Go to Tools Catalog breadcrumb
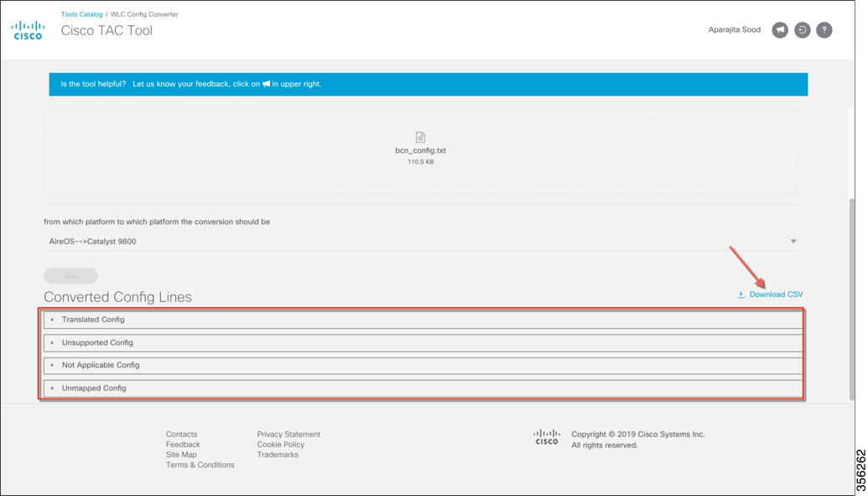This screenshot has height=496, width=868. click(x=82, y=14)
